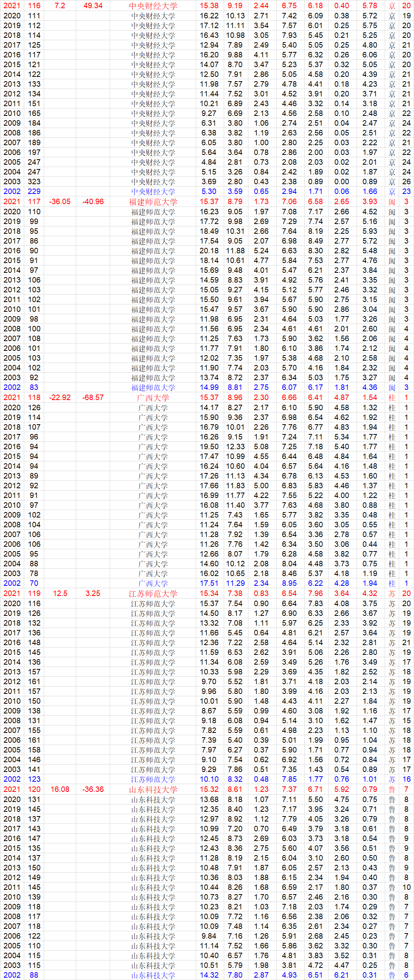
Task: Select the 19.50 value for 广西大学 2016
Action: tap(209, 447)
